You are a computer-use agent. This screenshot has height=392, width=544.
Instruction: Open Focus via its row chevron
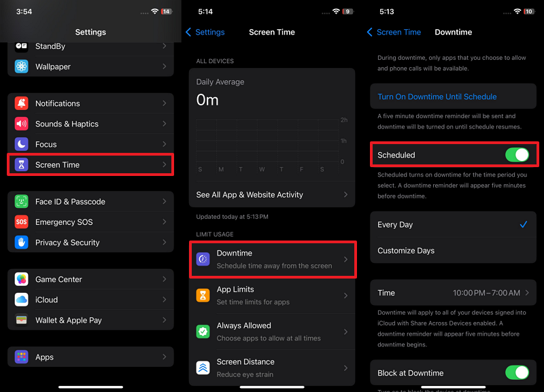point(165,144)
